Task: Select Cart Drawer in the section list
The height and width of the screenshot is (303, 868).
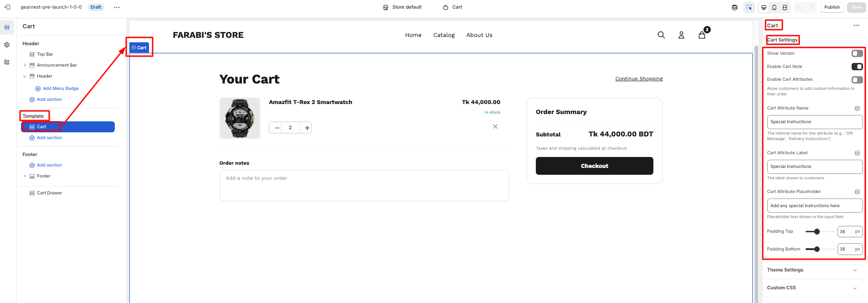Action: click(49, 193)
